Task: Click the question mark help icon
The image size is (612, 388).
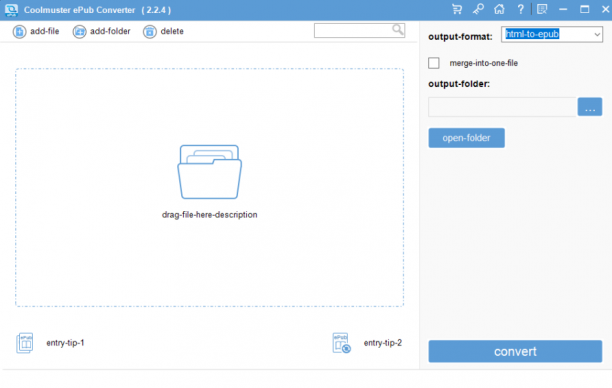Action: [x=520, y=9]
